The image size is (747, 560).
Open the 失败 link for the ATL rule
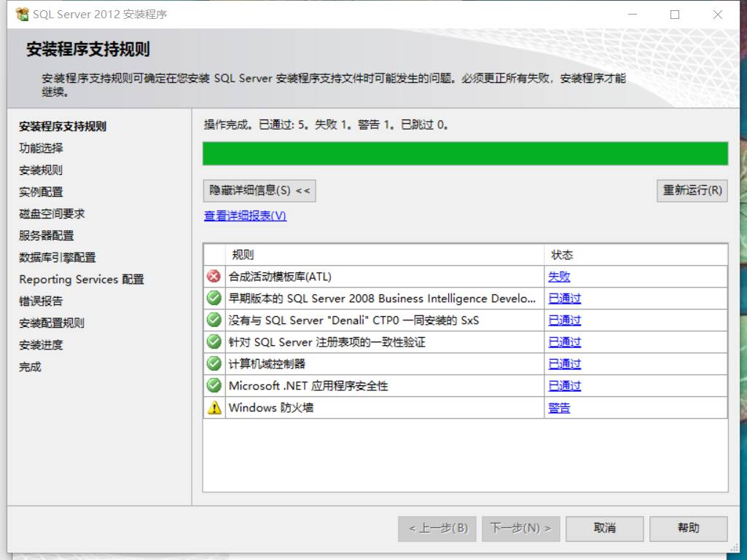[558, 276]
